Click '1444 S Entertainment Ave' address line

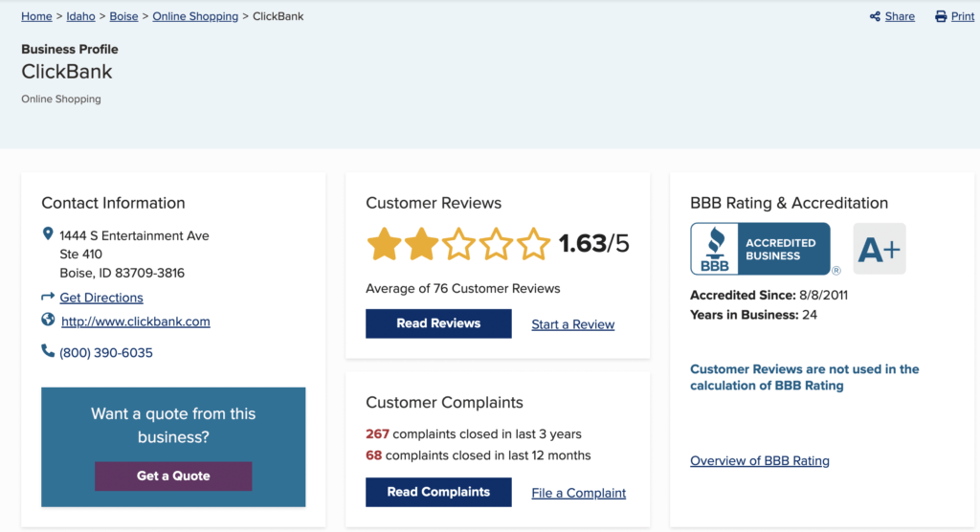(x=134, y=235)
